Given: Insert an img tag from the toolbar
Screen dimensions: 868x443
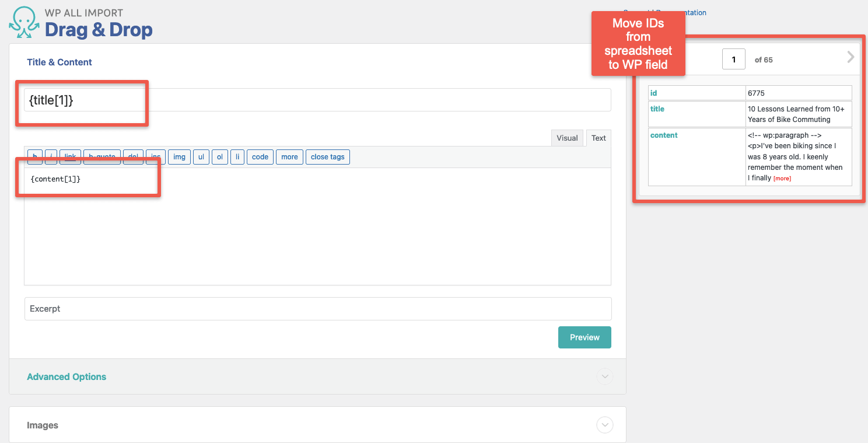Looking at the screenshot, I should (179, 157).
